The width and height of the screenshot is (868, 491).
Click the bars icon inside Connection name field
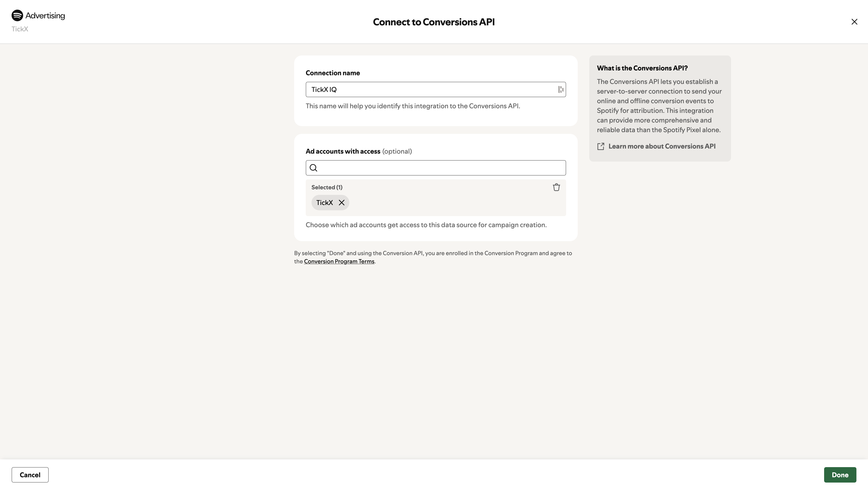coord(561,89)
